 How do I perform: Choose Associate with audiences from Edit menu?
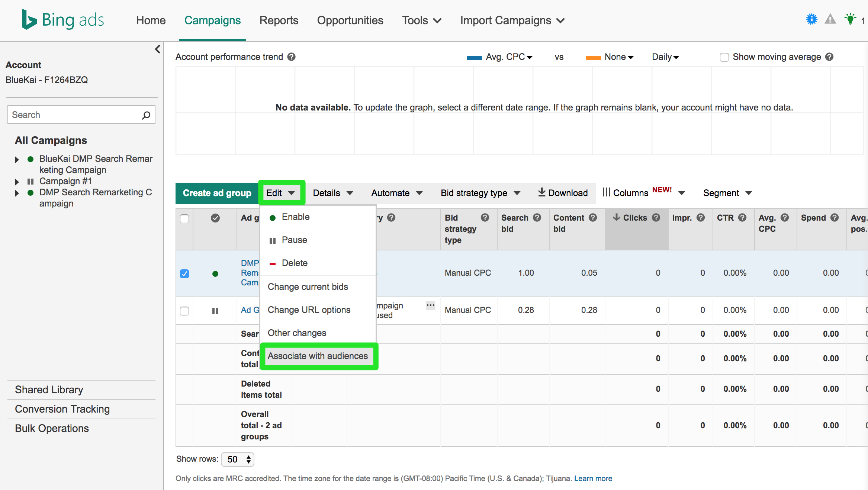[x=318, y=356]
